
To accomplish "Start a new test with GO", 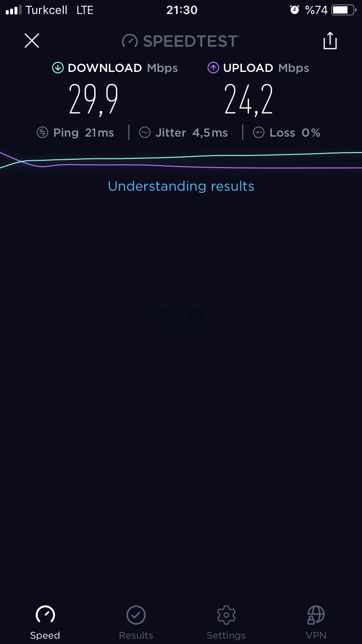I will pyautogui.click(x=181, y=316).
